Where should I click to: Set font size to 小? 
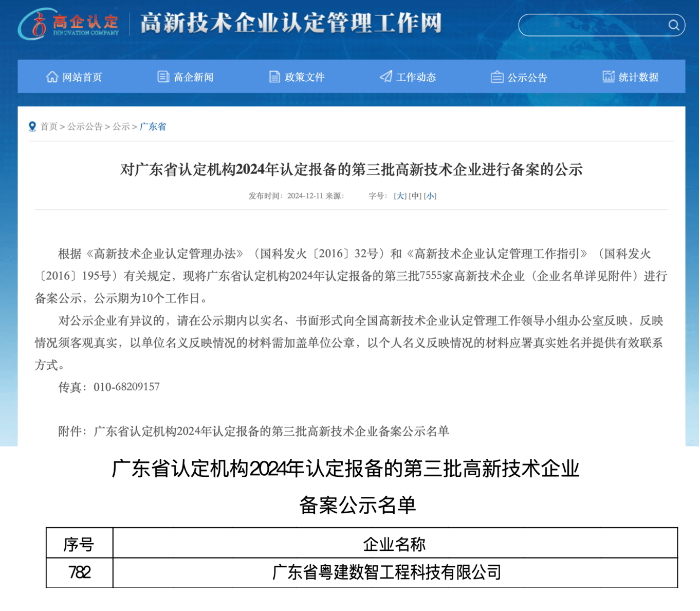(x=430, y=196)
